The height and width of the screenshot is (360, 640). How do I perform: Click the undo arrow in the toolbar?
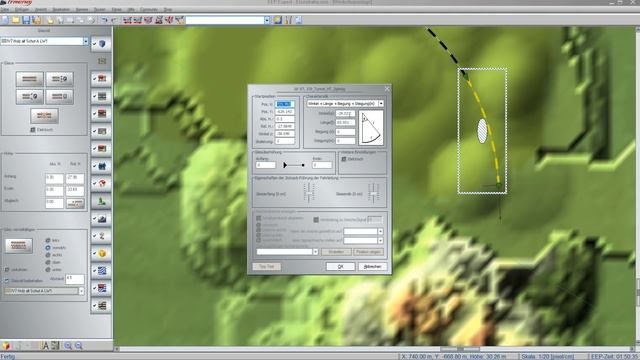pos(104,20)
